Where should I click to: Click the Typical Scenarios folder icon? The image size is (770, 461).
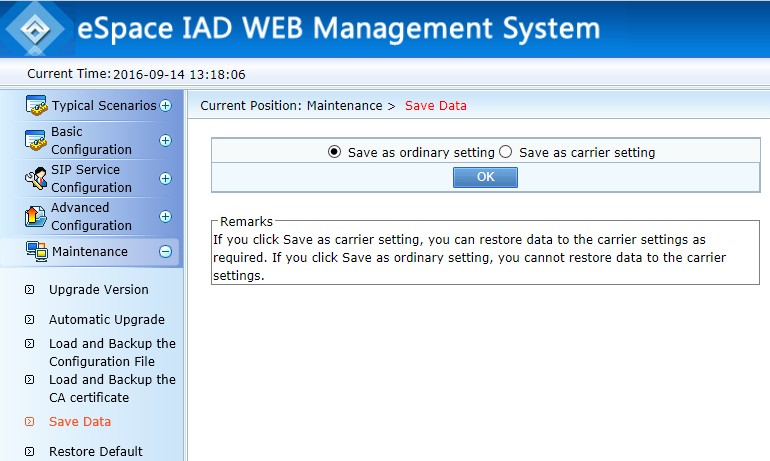coord(36,105)
